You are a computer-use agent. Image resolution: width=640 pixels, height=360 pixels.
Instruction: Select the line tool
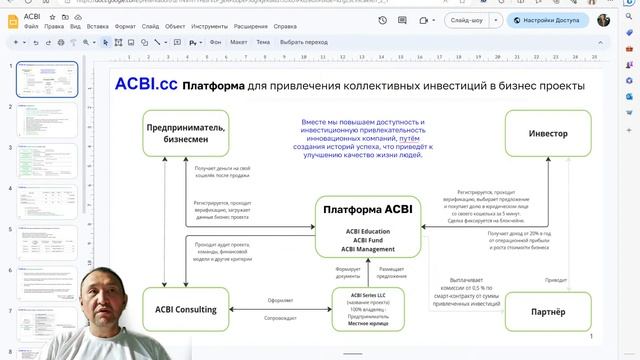click(157, 42)
